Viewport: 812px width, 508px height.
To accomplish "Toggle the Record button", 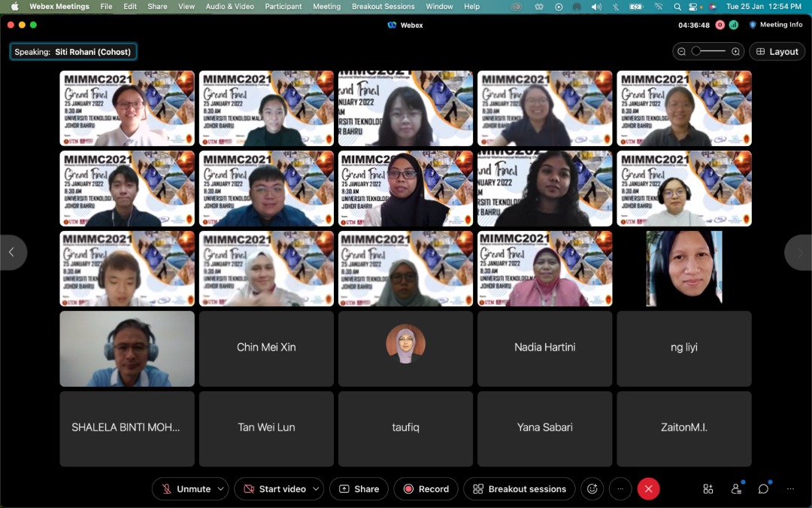I will pyautogui.click(x=426, y=488).
